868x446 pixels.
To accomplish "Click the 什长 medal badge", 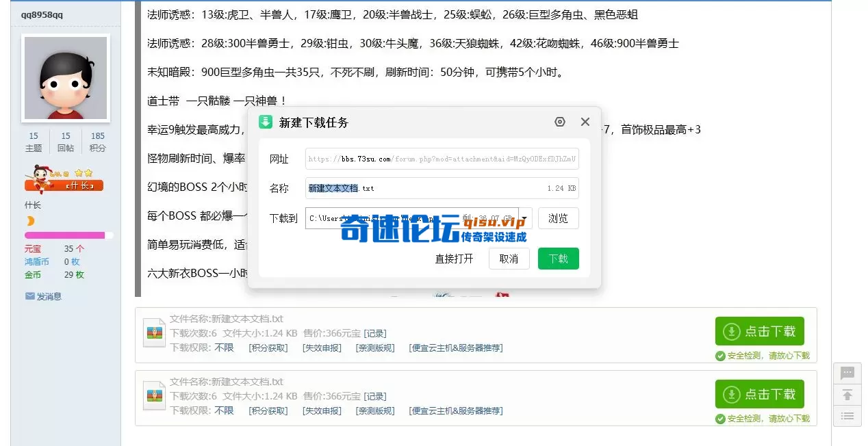I will (63, 185).
